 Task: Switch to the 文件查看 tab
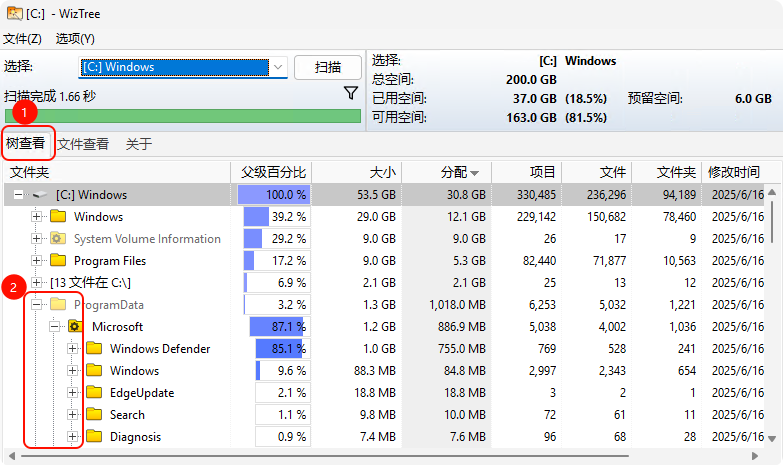pyautogui.click(x=83, y=144)
